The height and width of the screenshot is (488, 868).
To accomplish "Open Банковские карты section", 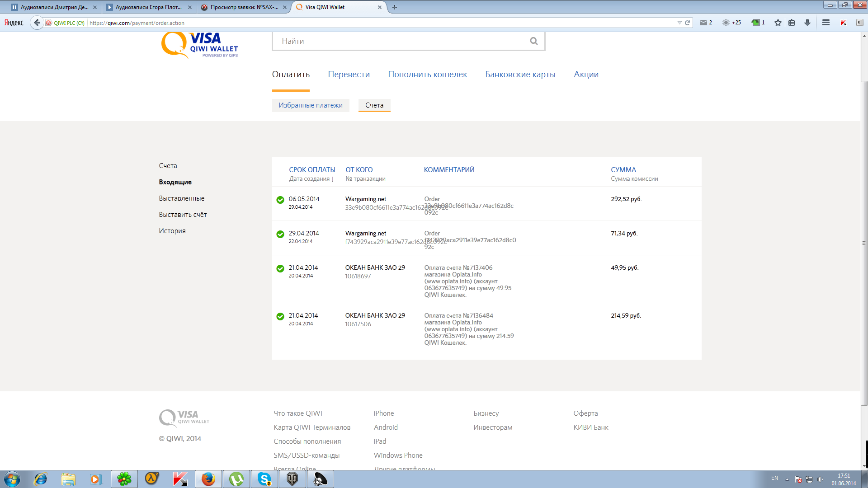I will pos(520,75).
